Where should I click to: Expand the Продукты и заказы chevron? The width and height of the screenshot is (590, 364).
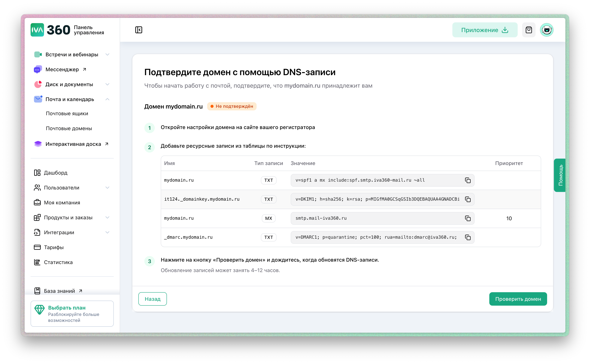(107, 218)
